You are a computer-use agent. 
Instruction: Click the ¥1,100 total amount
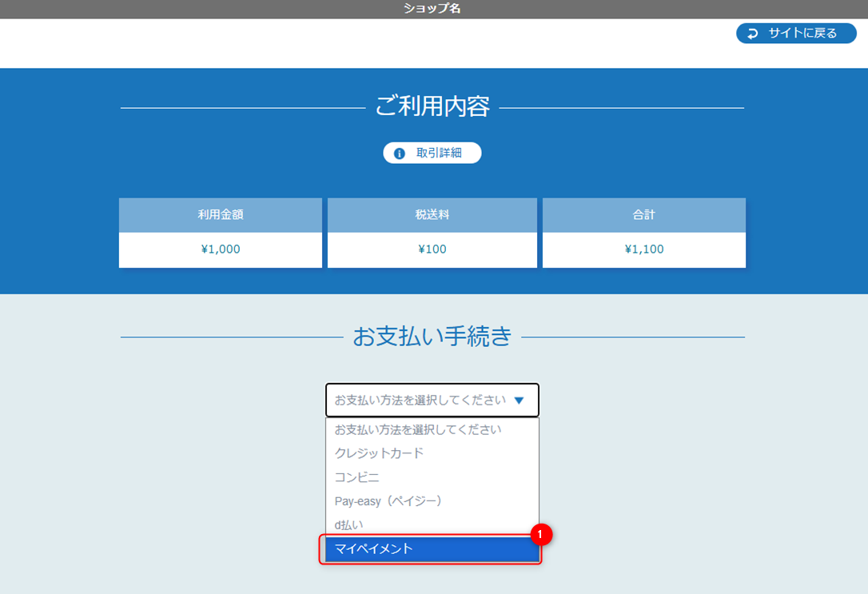click(x=643, y=249)
